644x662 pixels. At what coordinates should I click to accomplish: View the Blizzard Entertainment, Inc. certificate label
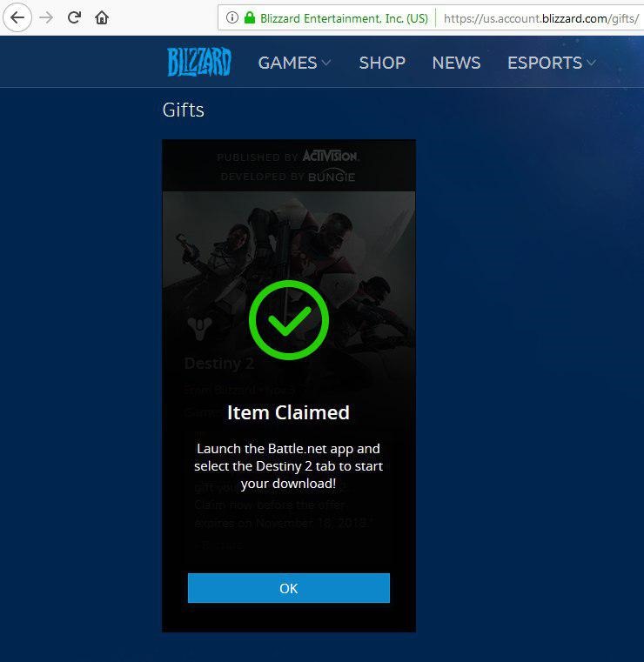pos(343,17)
